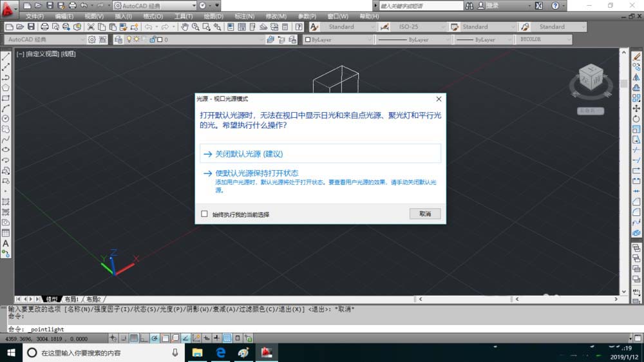This screenshot has width=644, height=362.
Task: Select the Erase tool in modify toolbar
Action: (636, 56)
